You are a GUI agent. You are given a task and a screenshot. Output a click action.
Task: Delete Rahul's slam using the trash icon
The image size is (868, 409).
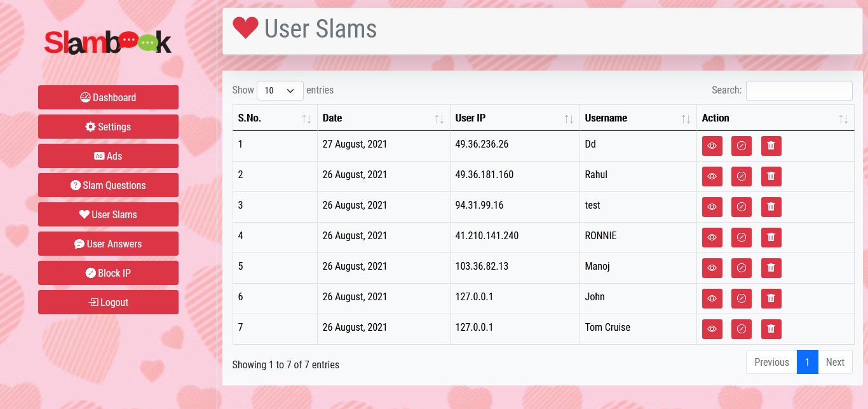[x=771, y=176]
